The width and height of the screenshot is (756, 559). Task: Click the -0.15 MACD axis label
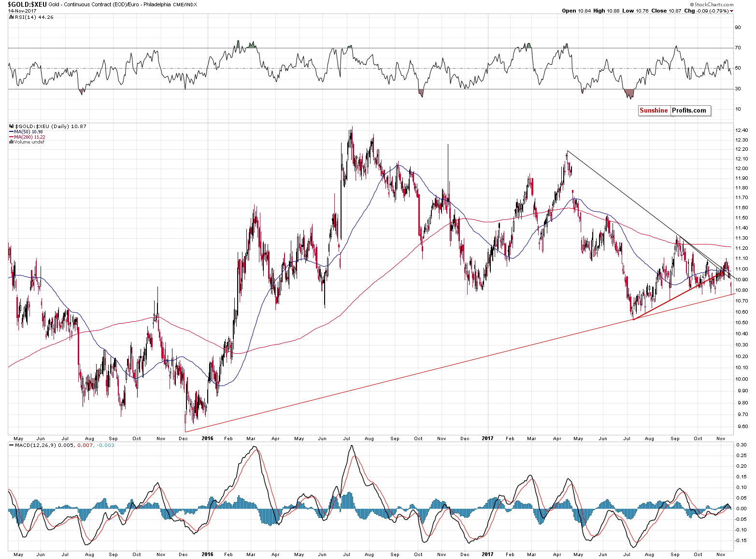click(x=742, y=540)
